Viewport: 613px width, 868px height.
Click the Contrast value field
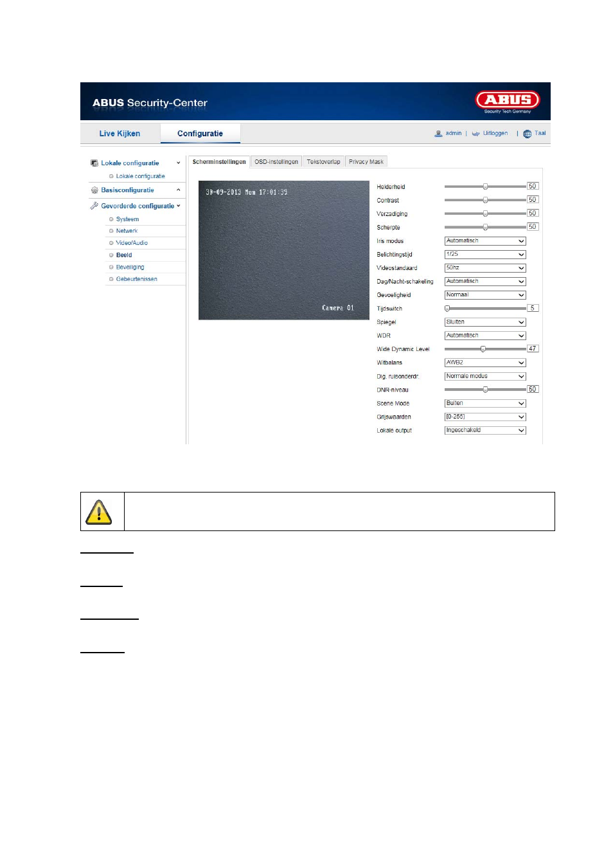(533, 200)
